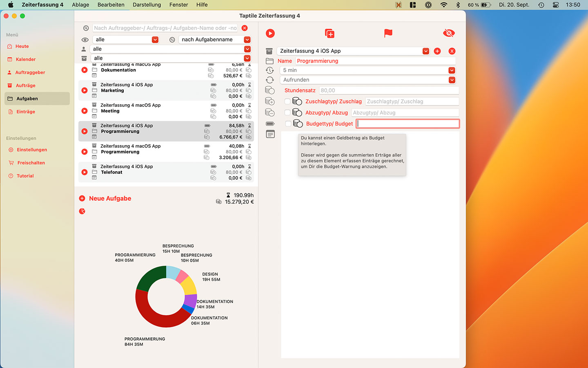Screen dimensions: 588x368
Task: Click the notes icon below the budget row
Action: (270, 134)
